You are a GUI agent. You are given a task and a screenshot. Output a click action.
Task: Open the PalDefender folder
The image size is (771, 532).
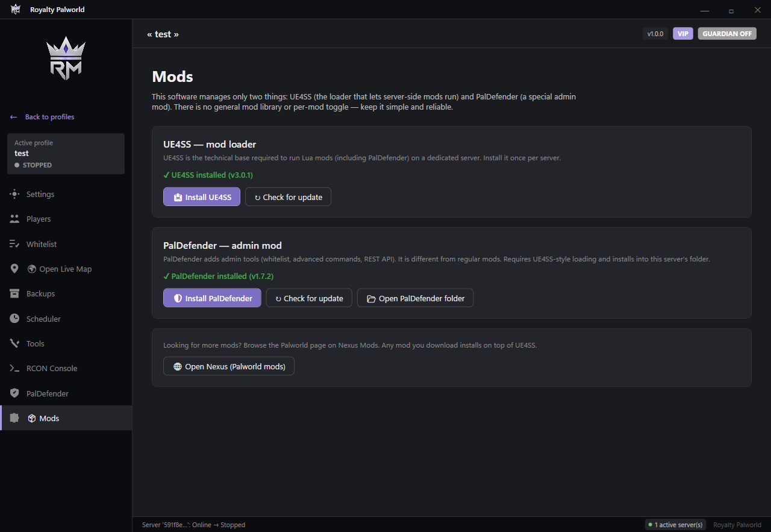pyautogui.click(x=415, y=298)
